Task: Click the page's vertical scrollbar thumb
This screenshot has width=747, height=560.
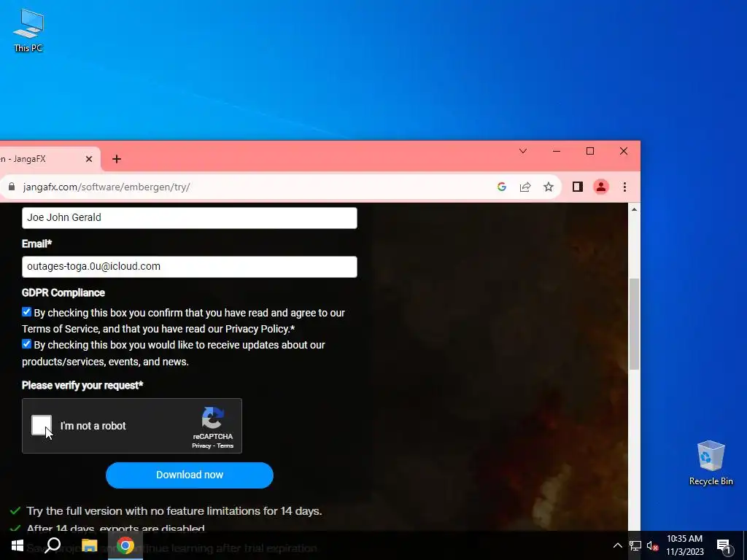Action: (634, 324)
